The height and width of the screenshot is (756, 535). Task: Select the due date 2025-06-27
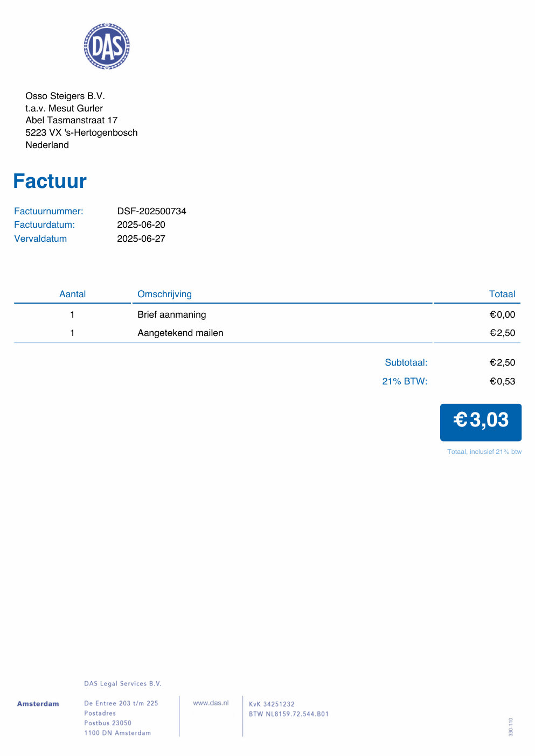point(141,239)
